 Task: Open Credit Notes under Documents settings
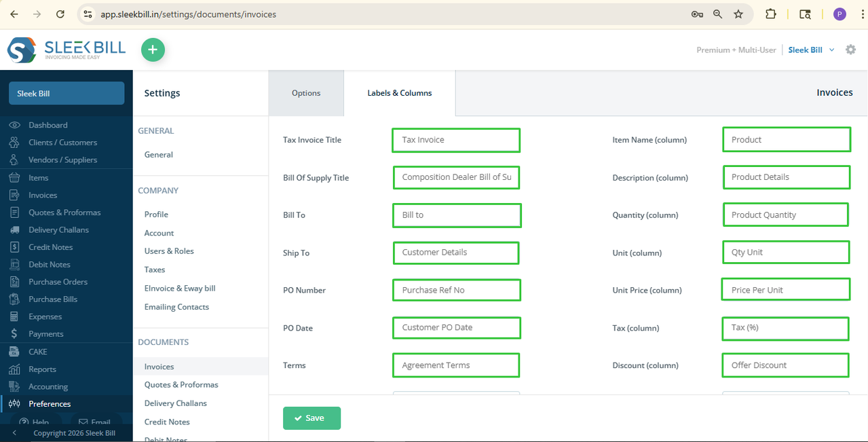(x=167, y=422)
